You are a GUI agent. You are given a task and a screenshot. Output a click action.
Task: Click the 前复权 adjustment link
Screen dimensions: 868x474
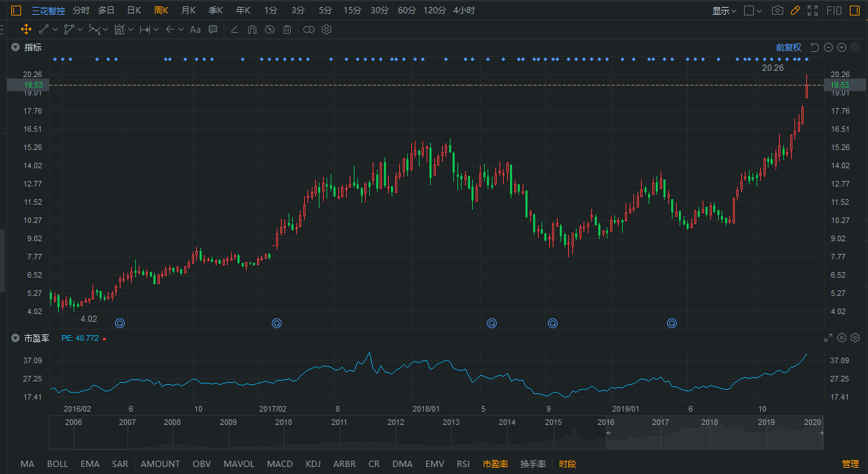[x=788, y=48]
